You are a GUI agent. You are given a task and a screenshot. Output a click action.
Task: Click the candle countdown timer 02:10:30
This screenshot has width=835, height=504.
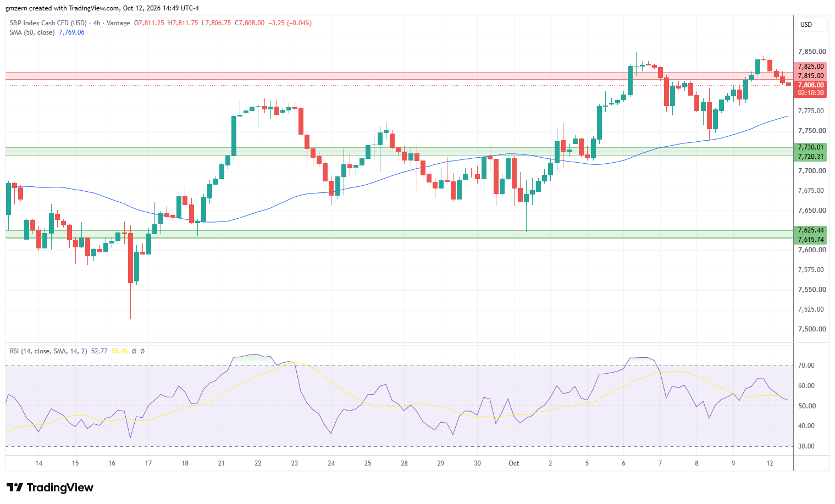811,93
